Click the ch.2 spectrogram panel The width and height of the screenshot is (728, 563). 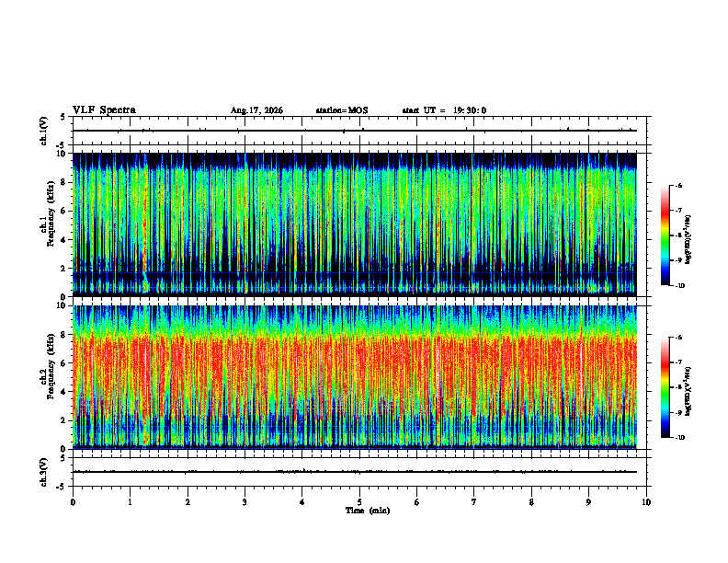tap(355, 377)
